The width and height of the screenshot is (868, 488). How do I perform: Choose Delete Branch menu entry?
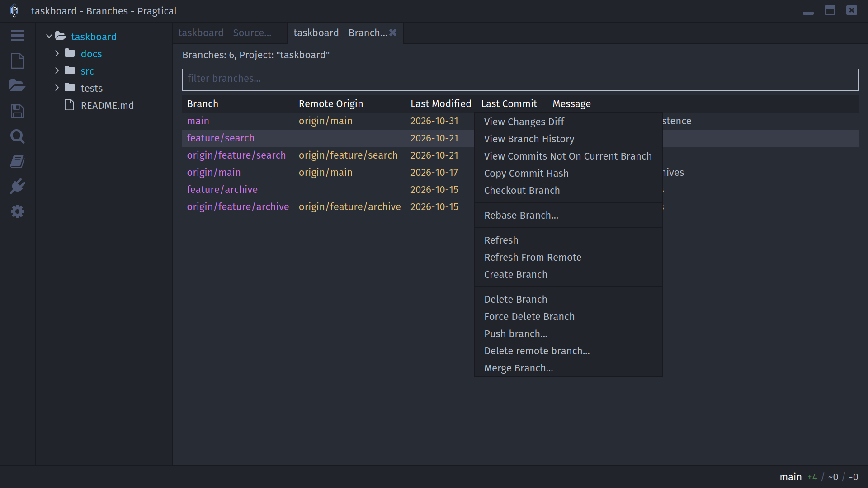click(568, 299)
